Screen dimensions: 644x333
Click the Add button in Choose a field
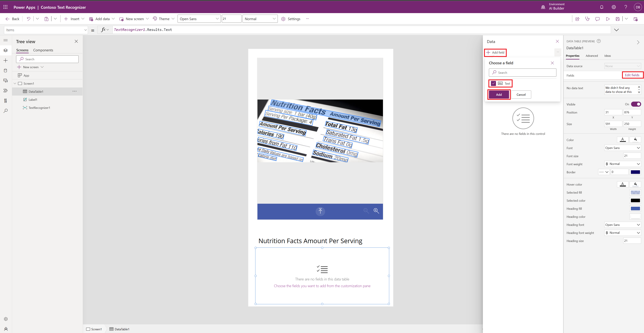pos(499,94)
